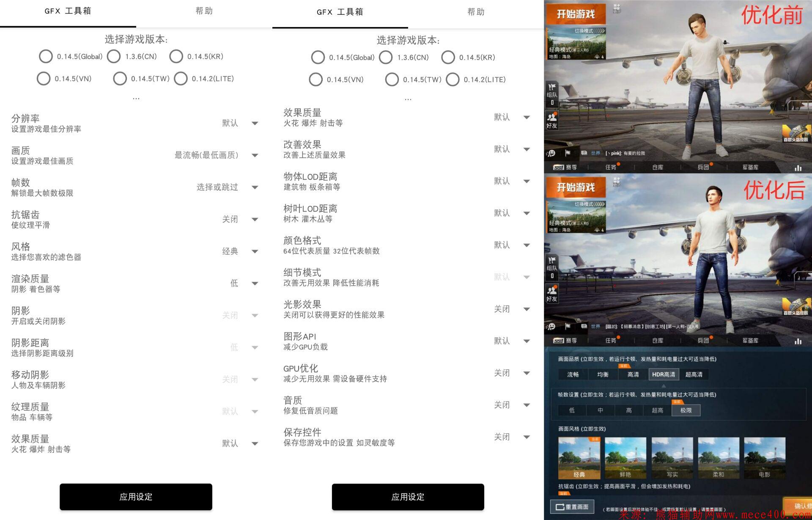The image size is (812, 520).
Task: Open the 图形API dropdown
Action: pyautogui.click(x=527, y=341)
